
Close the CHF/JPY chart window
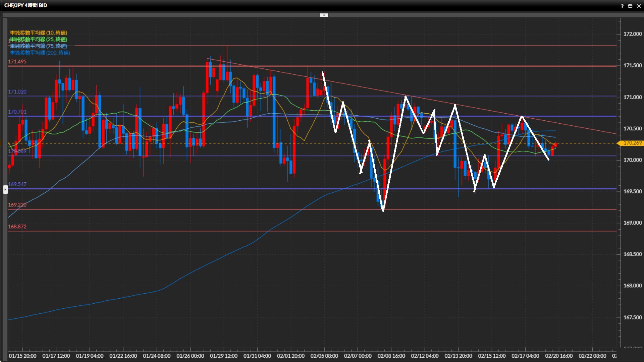(x=639, y=6)
